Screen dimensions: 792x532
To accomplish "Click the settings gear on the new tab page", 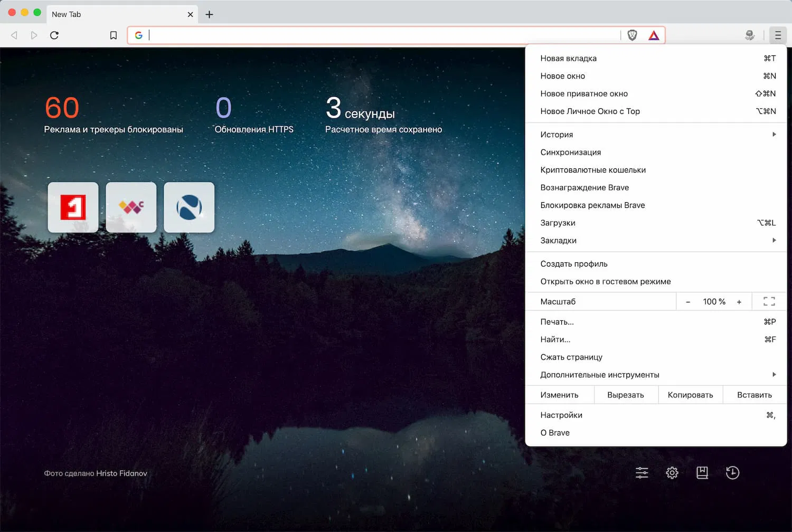I will 672,472.
